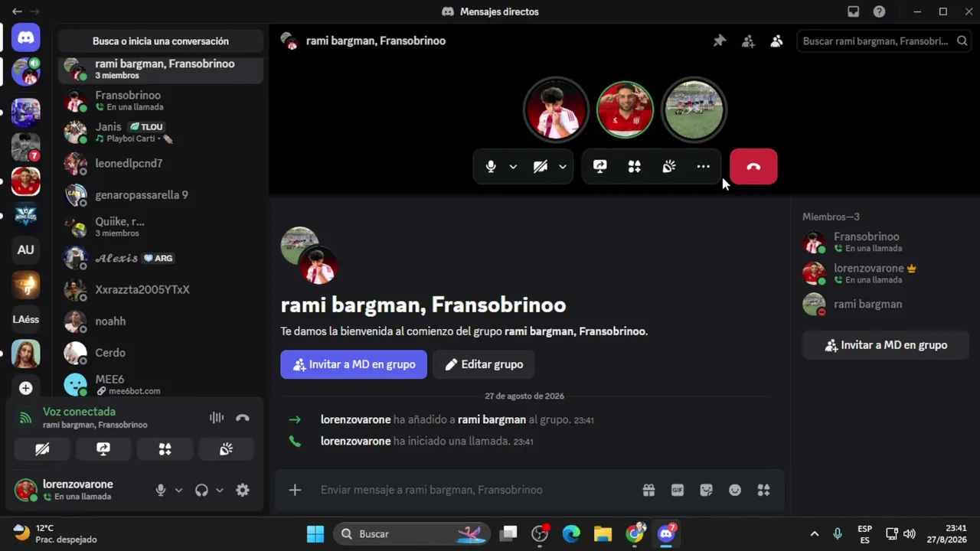Image resolution: width=980 pixels, height=551 pixels.
Task: Open Discord home direct messages icon
Action: point(26,37)
